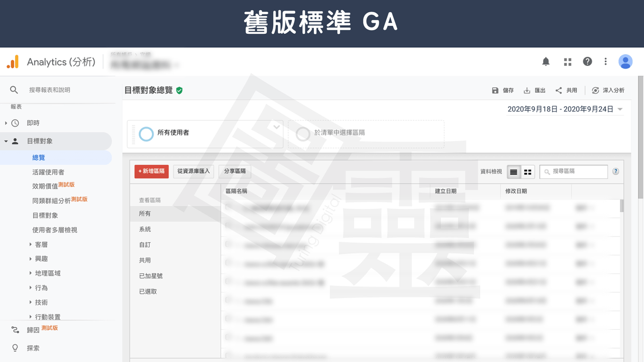
Task: Click the 共用 share icon
Action: pos(559,91)
